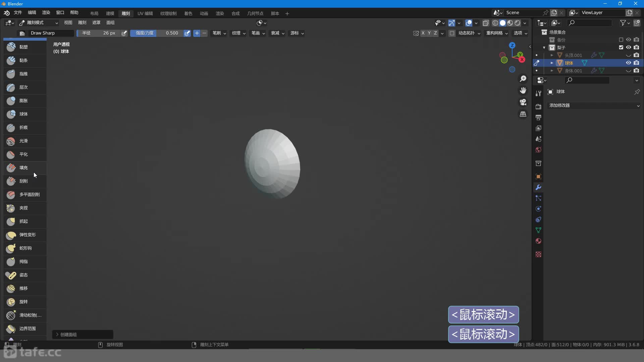Click the Scene name field

[523, 13]
